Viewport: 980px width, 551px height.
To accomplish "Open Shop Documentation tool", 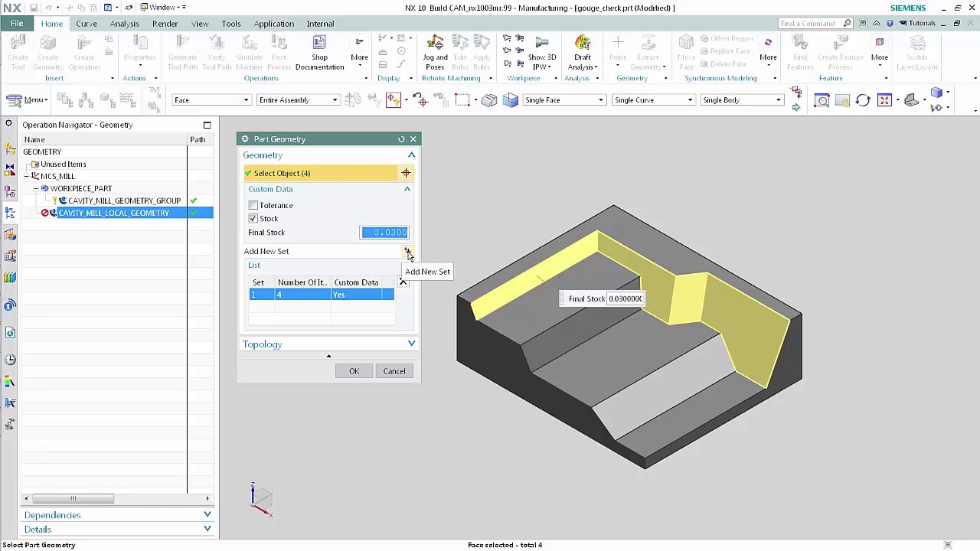I will coord(319,52).
